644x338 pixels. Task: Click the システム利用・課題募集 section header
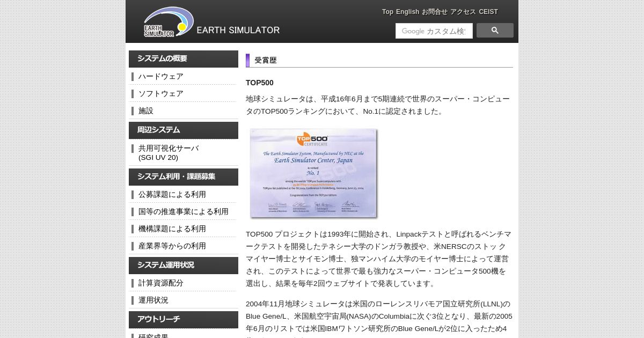pos(184,177)
